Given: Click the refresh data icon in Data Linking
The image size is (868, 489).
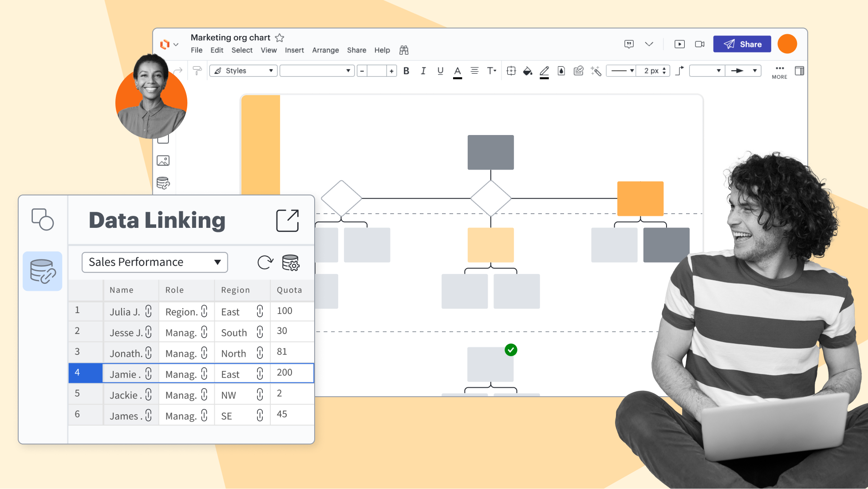Looking at the screenshot, I should 265,262.
